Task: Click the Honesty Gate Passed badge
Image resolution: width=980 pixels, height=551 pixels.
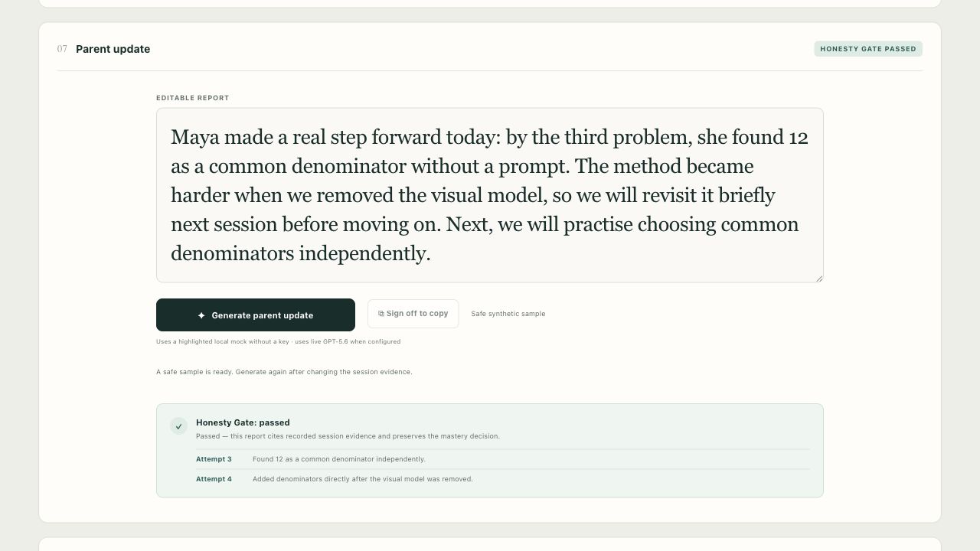Action: (868, 49)
